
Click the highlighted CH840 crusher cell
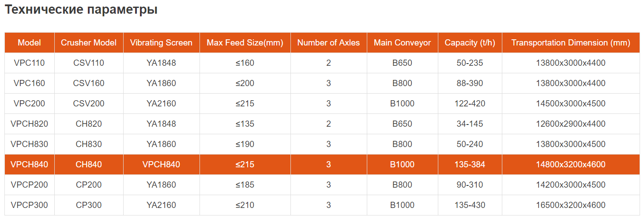point(89,165)
